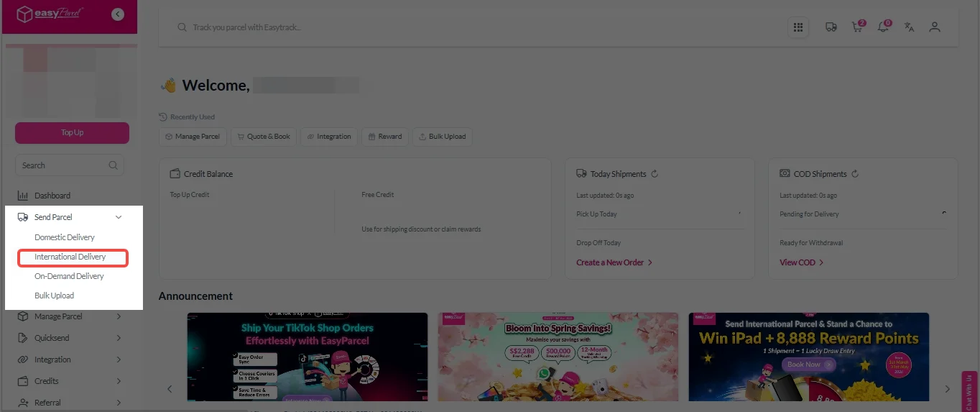The image size is (980, 412).
Task: Expand the Credits sidebar menu
Action: 119,381
